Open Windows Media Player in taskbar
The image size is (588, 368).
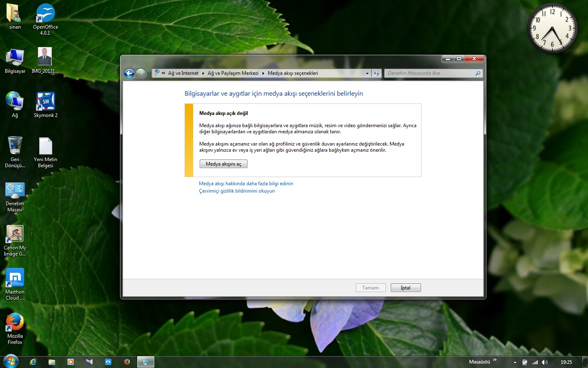point(71,362)
